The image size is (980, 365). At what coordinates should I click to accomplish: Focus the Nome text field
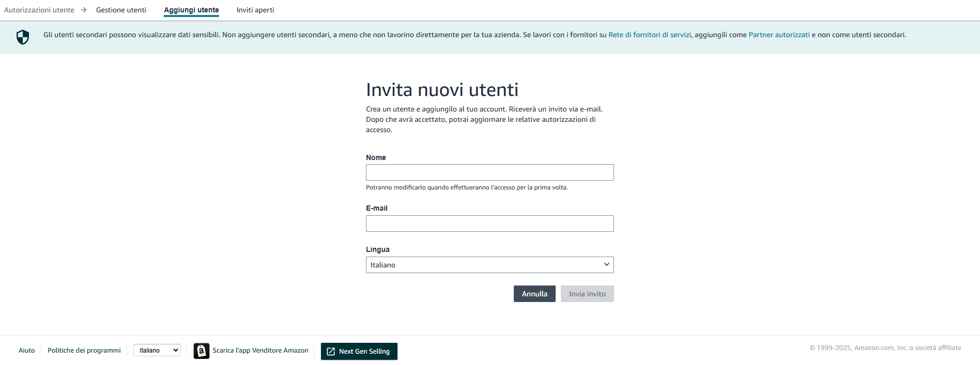pos(489,172)
